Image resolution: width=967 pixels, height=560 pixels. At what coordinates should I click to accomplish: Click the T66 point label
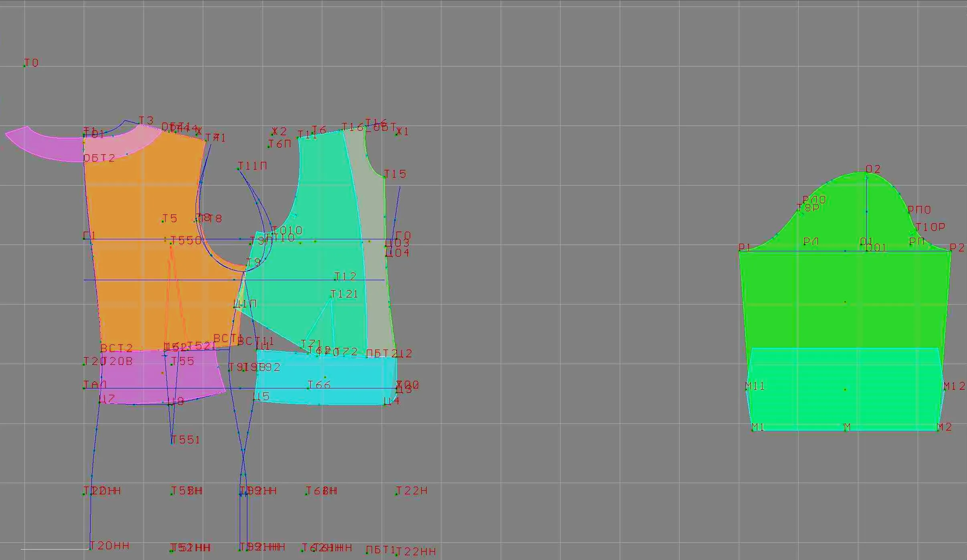[320, 385]
